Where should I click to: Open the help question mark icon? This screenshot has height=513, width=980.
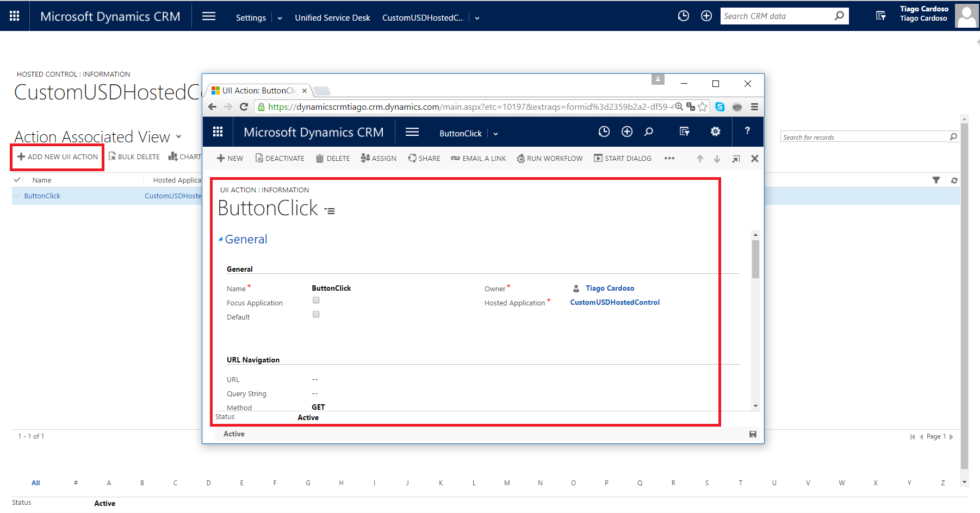tap(747, 131)
